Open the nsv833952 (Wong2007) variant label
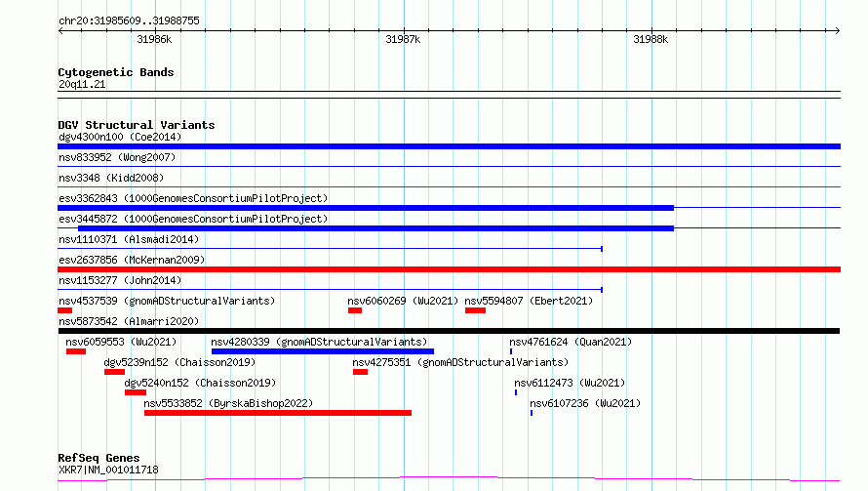The image size is (868, 491). (117, 157)
